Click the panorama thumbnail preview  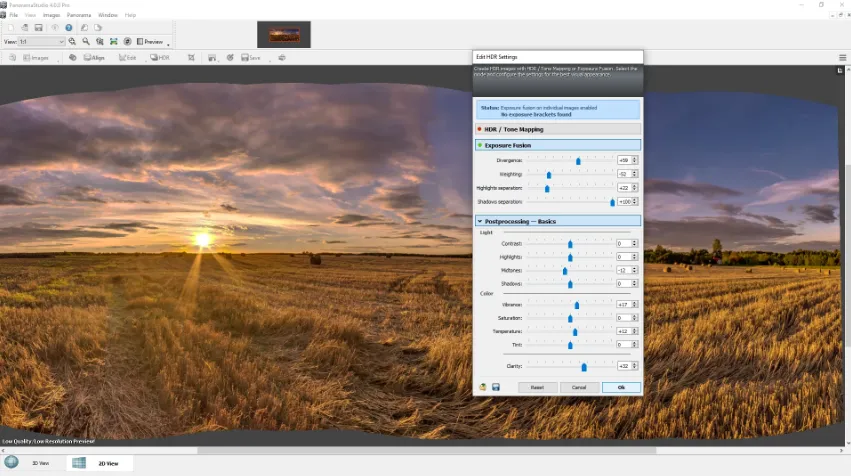(x=284, y=35)
